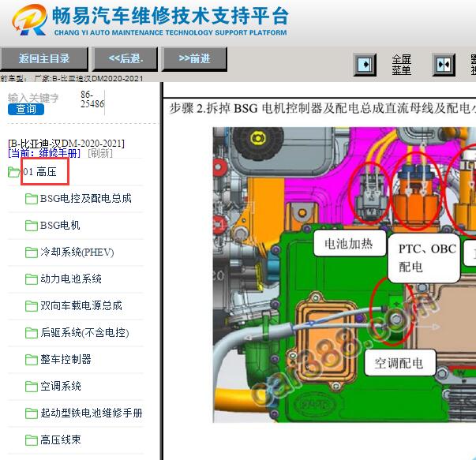Click the platform logo icon
Screen dimensions: 476x460
(x=30, y=20)
